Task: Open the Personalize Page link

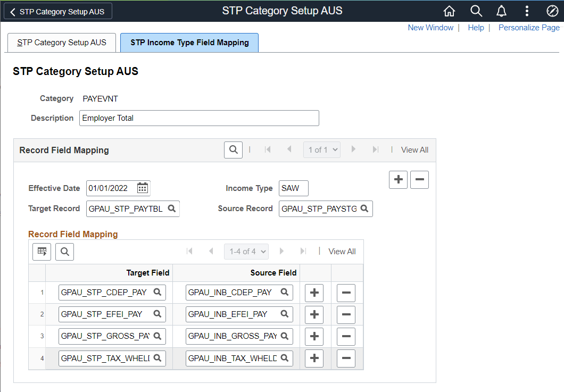Action: pos(529,28)
